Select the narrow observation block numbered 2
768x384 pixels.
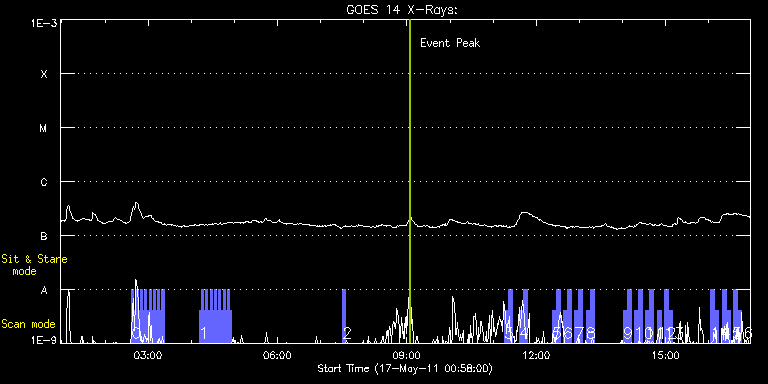[x=344, y=316]
